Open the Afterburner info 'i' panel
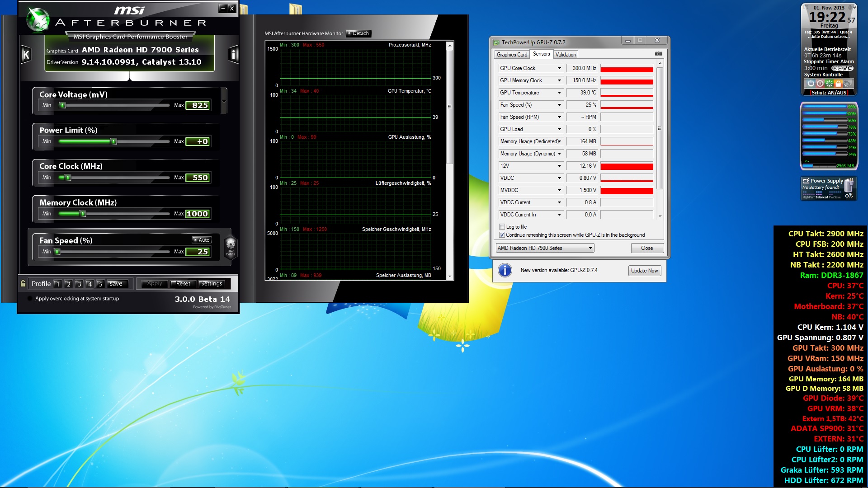This screenshot has height=488, width=868. tap(233, 55)
